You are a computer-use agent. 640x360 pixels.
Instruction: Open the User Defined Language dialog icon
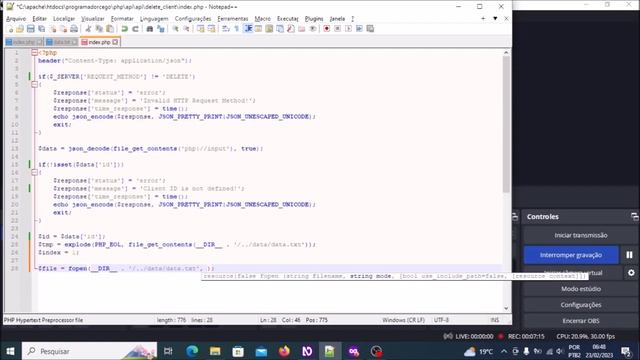pos(258,29)
